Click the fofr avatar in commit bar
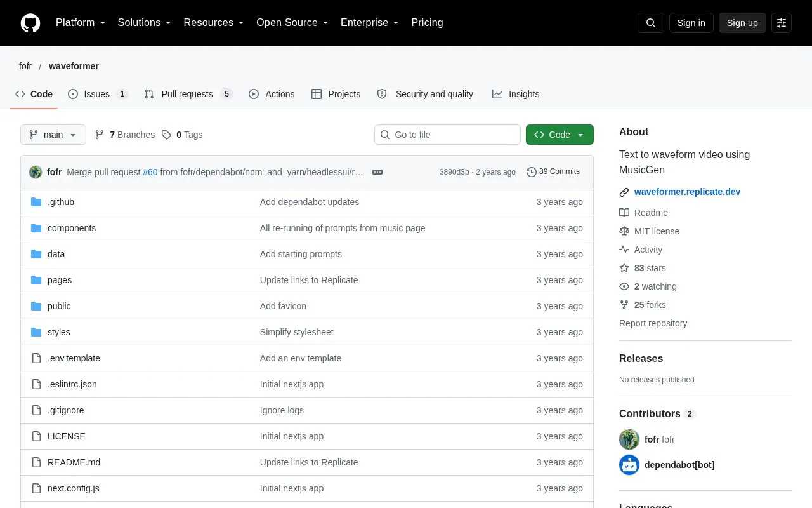The image size is (812, 508). (x=36, y=172)
